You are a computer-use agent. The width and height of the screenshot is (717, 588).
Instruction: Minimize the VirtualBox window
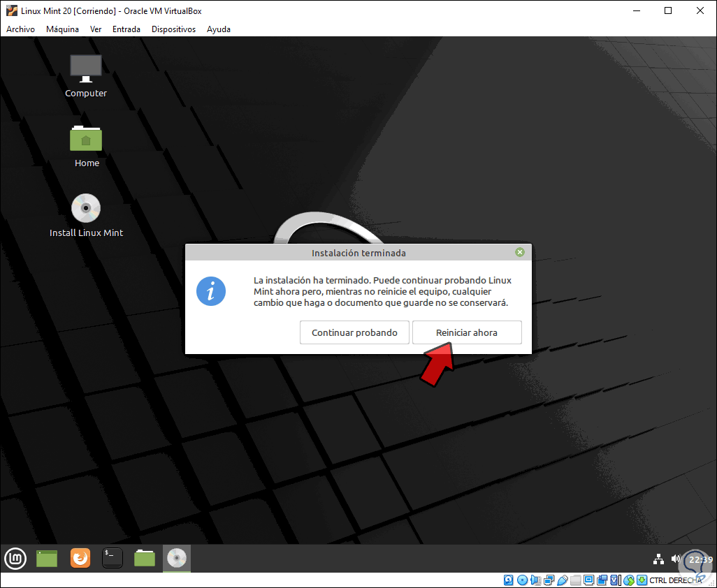click(x=636, y=10)
